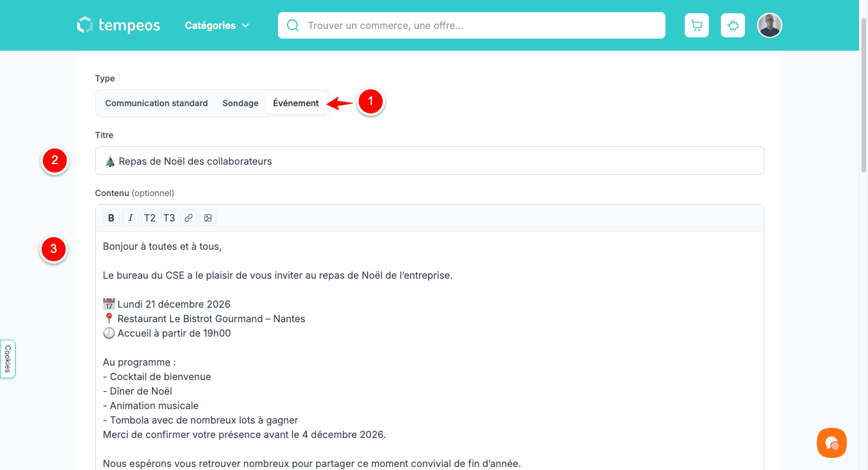This screenshot has width=868, height=470.
Task: Click line '- Tombola avec de nombreux lots'
Action: (201, 420)
